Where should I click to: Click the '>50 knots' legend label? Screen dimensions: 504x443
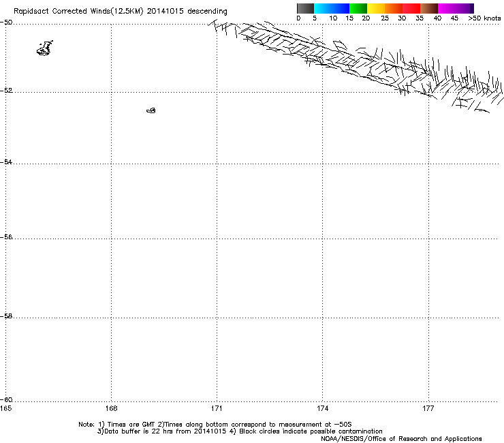(x=484, y=18)
